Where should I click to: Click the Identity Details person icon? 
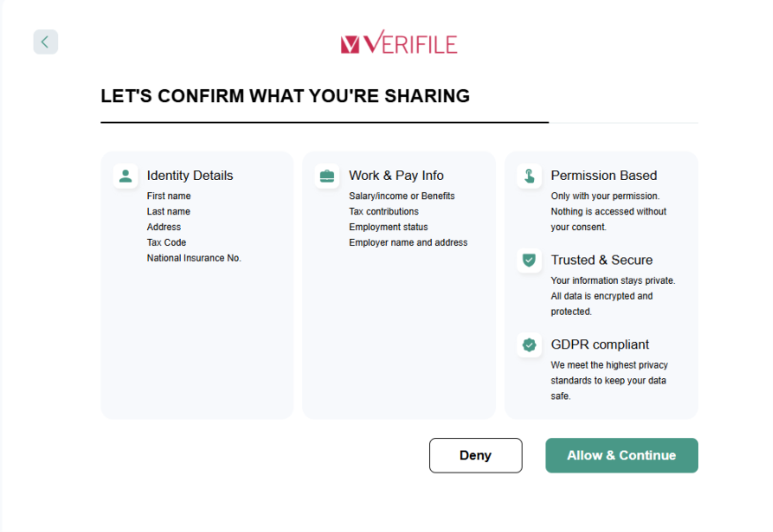tap(125, 176)
